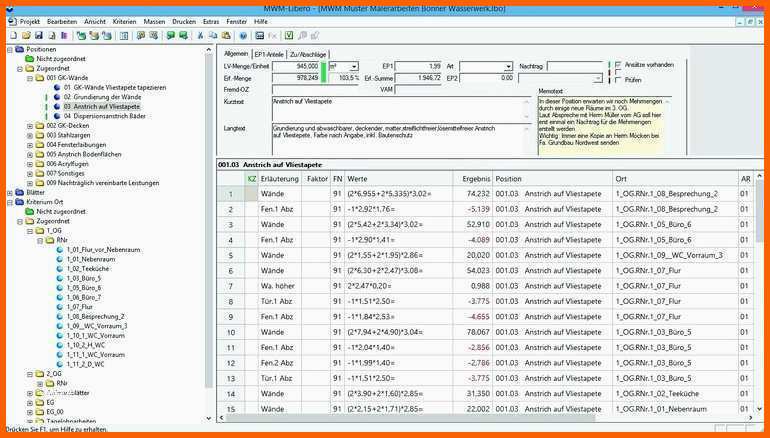Screen dimensions: 770x438
Task: Expand the '002 GK-Decken' folder
Action: tap(30, 126)
